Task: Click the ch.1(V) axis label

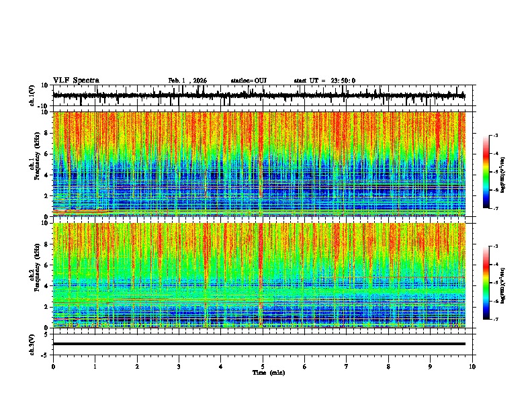Action: (32, 95)
